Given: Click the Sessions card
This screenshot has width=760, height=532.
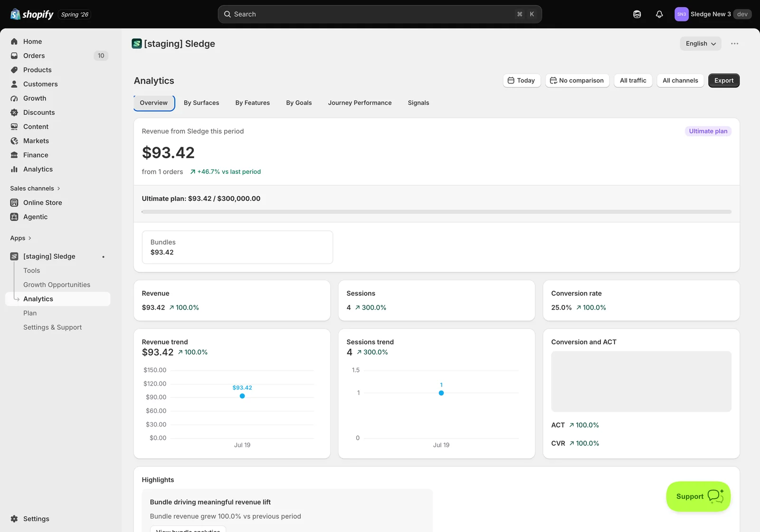Looking at the screenshot, I should point(437,301).
